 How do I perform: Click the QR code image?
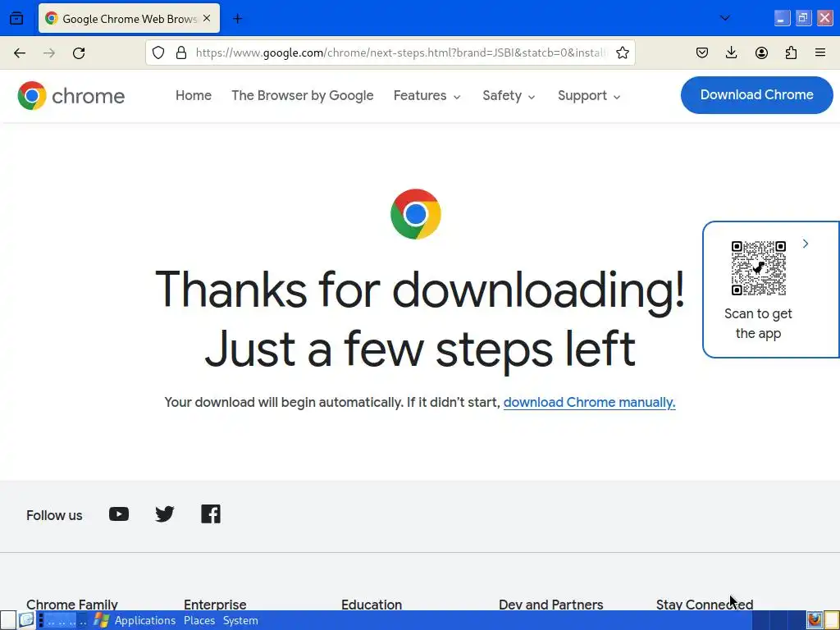click(759, 268)
